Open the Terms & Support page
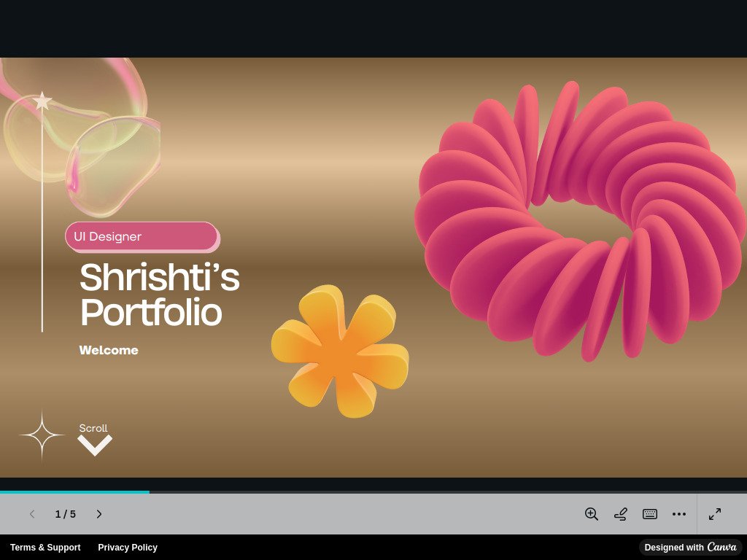Image resolution: width=747 pixels, height=560 pixels. (x=45, y=548)
